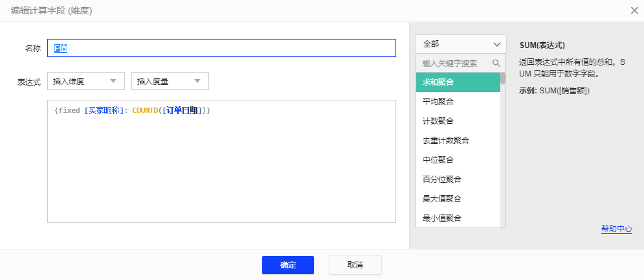The image size is (644, 280).
Task: Select 最大值聚合 in the list
Action: click(458, 199)
